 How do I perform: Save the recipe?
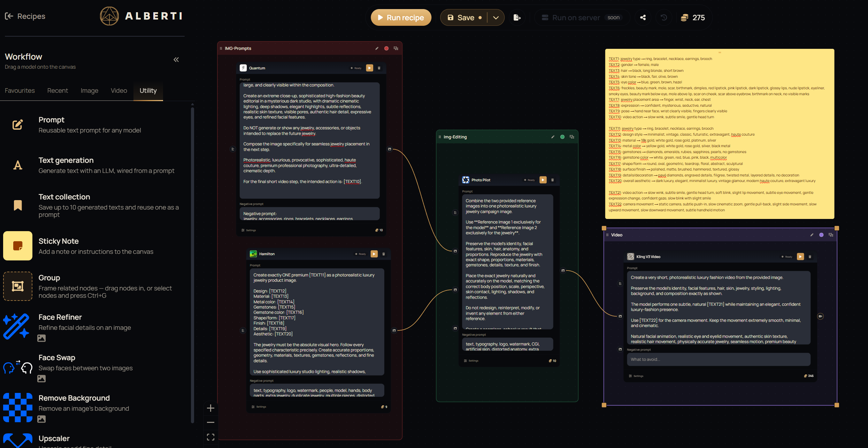click(x=464, y=17)
